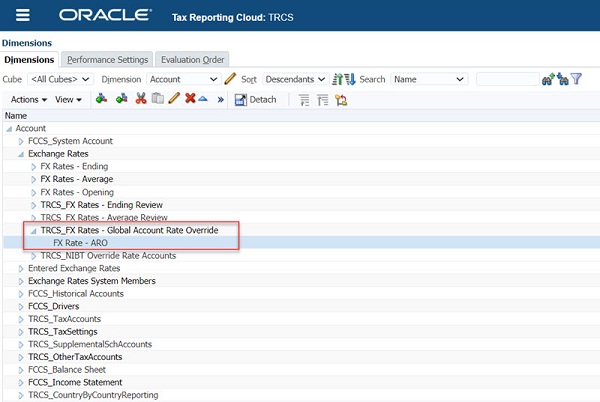
Task: Click the filter funnel icon
Action: (576, 79)
